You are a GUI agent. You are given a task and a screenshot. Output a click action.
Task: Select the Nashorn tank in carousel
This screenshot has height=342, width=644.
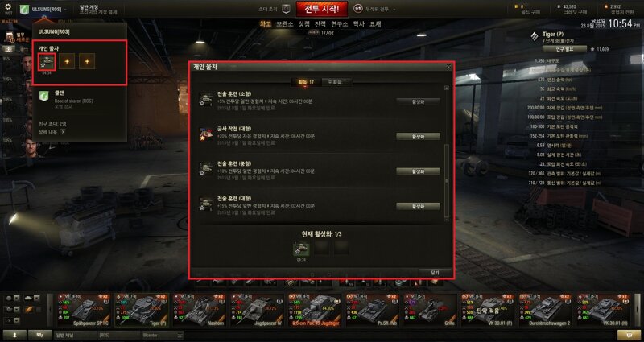tap(199, 310)
